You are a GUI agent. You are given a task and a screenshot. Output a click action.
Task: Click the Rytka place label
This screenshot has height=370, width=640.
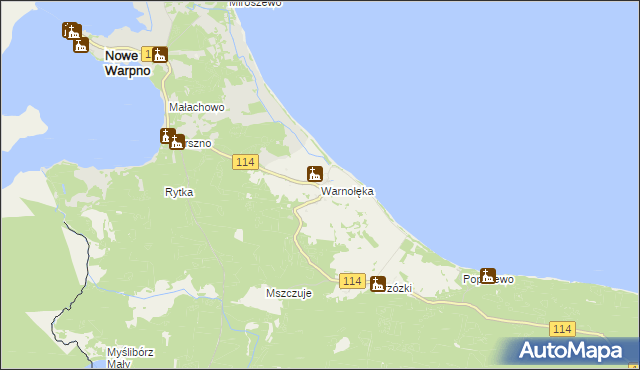pyautogui.click(x=179, y=192)
